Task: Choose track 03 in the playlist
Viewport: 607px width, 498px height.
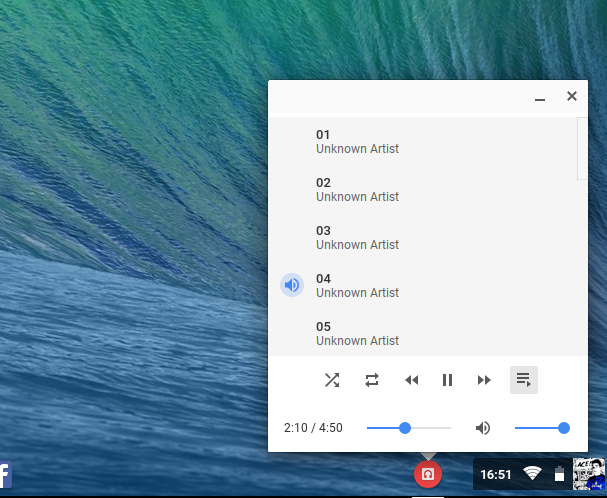Action: click(x=357, y=237)
